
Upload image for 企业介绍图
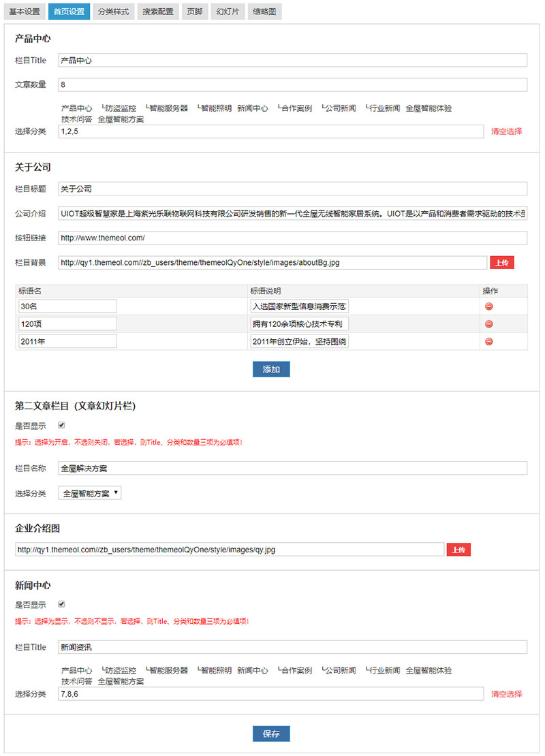[x=458, y=550]
